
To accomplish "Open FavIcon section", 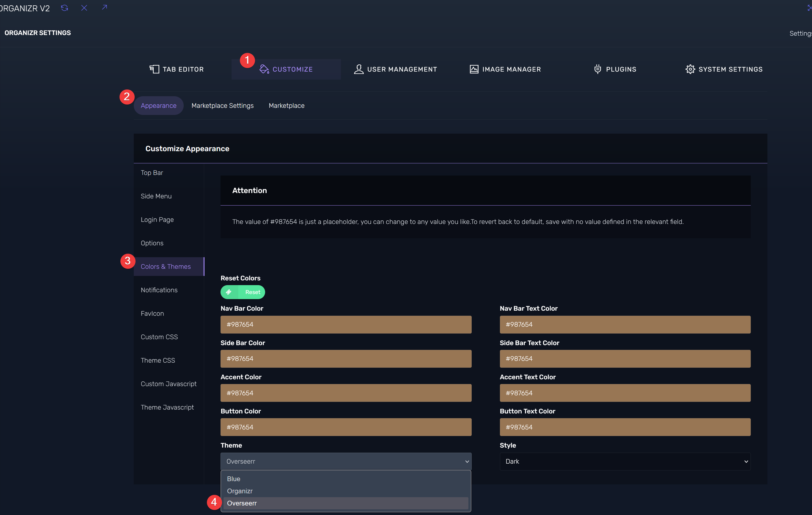I will 169,313.
